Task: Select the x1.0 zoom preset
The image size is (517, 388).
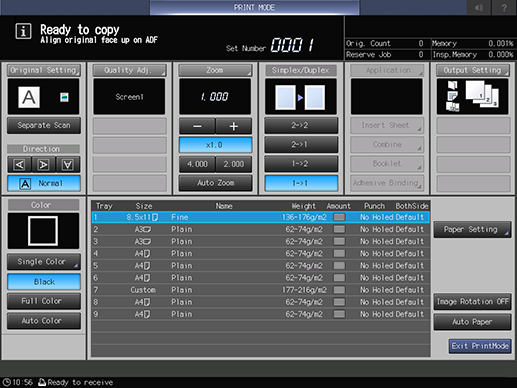Action: (215, 145)
